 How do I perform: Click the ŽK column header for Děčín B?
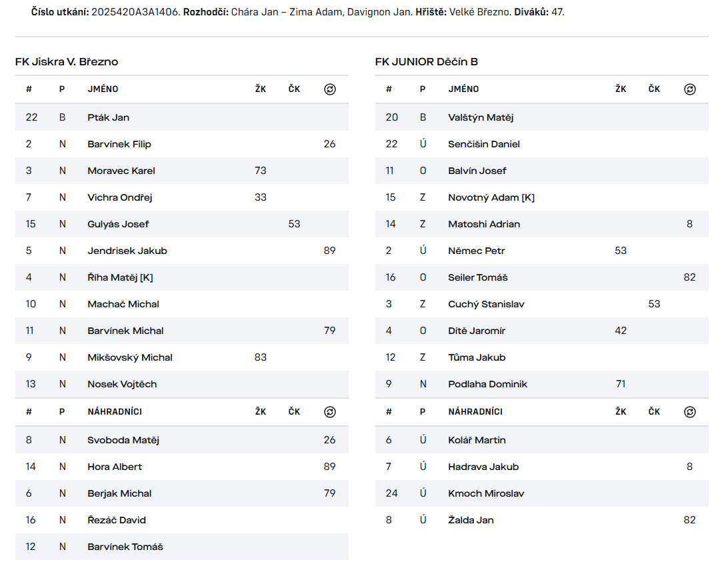[x=621, y=89]
